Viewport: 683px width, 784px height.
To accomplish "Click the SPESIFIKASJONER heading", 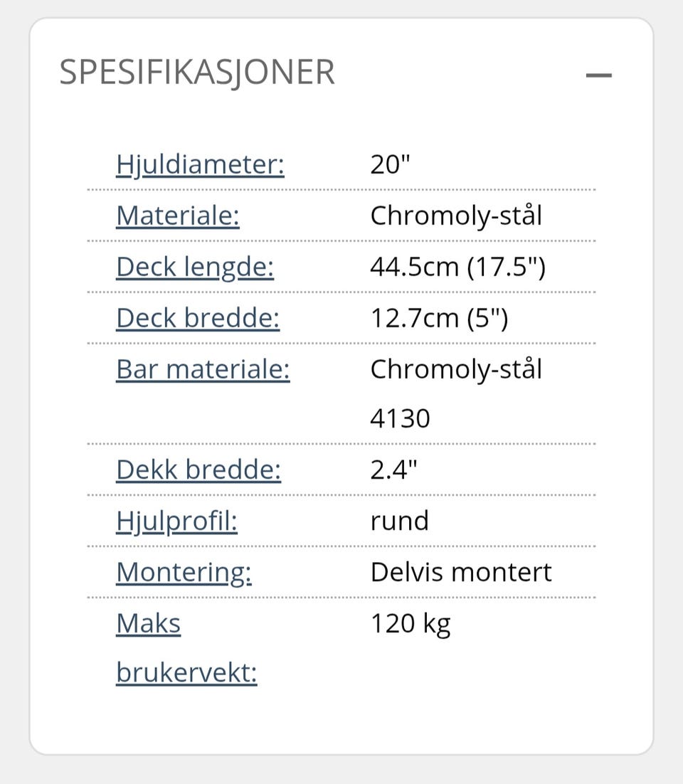I will click(x=197, y=73).
